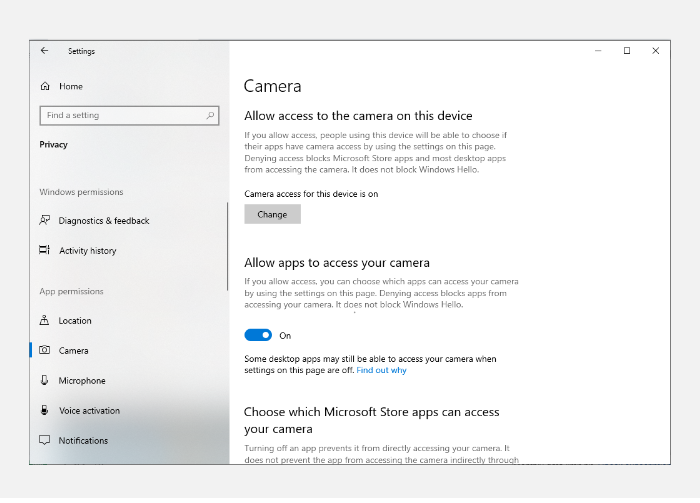
Task: Click the Camera page heading
Action: [x=272, y=86]
